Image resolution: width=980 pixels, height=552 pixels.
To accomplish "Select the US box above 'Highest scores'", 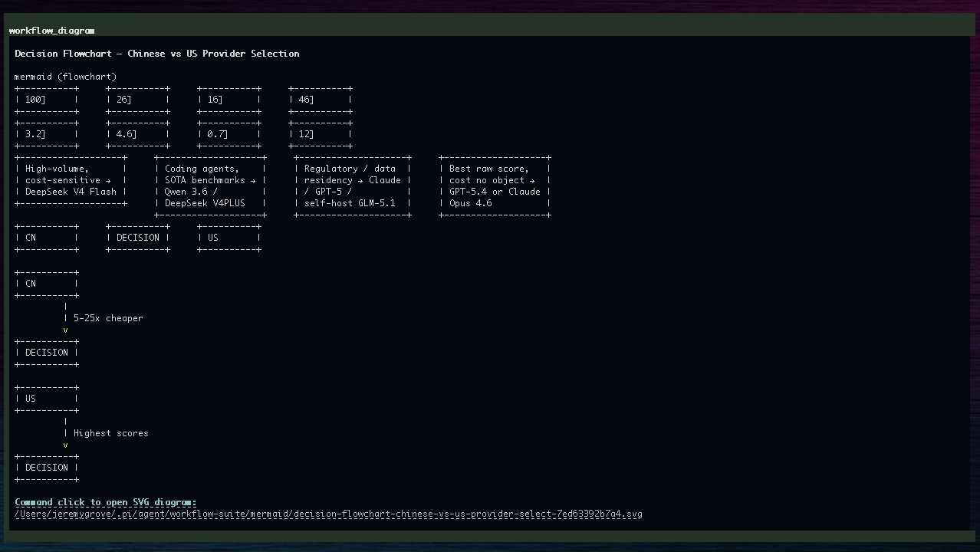I will pos(47,399).
